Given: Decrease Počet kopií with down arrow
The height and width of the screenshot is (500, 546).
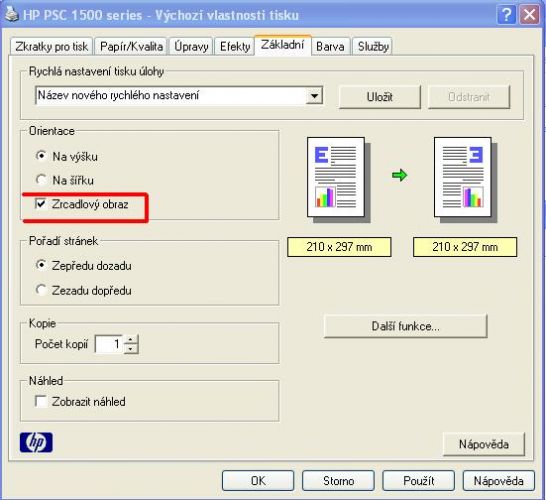Looking at the screenshot, I should pos(131,349).
